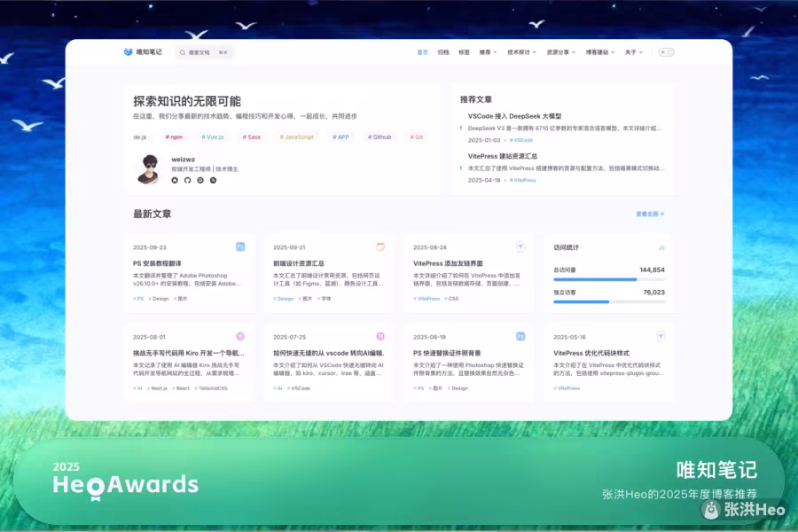Viewport: 798px width, 532px height.
Task: Open article VitePress 添加友链界面
Action: [x=448, y=263]
